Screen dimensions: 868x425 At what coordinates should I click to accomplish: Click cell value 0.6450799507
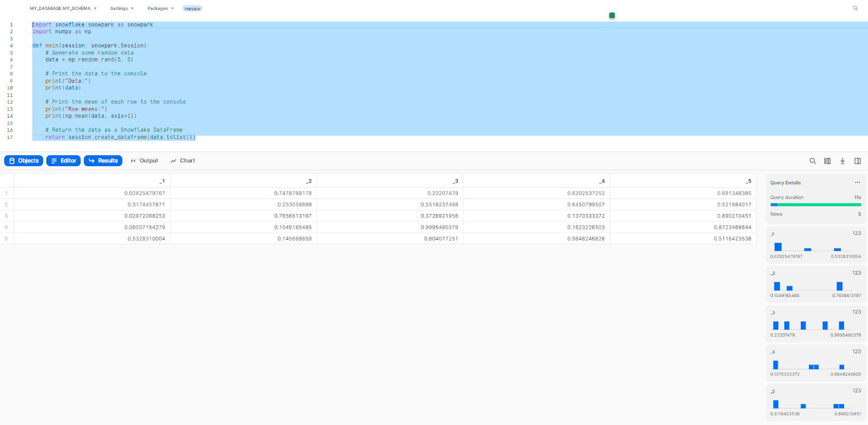pyautogui.click(x=586, y=205)
